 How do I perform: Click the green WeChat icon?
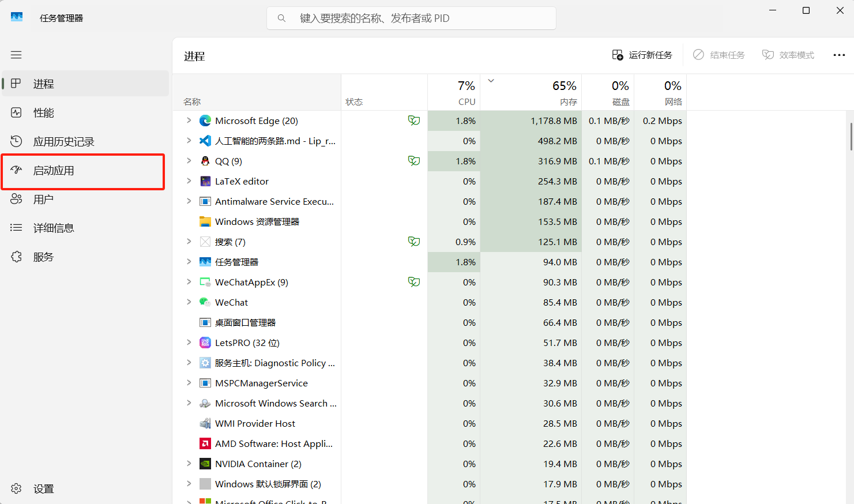(205, 302)
